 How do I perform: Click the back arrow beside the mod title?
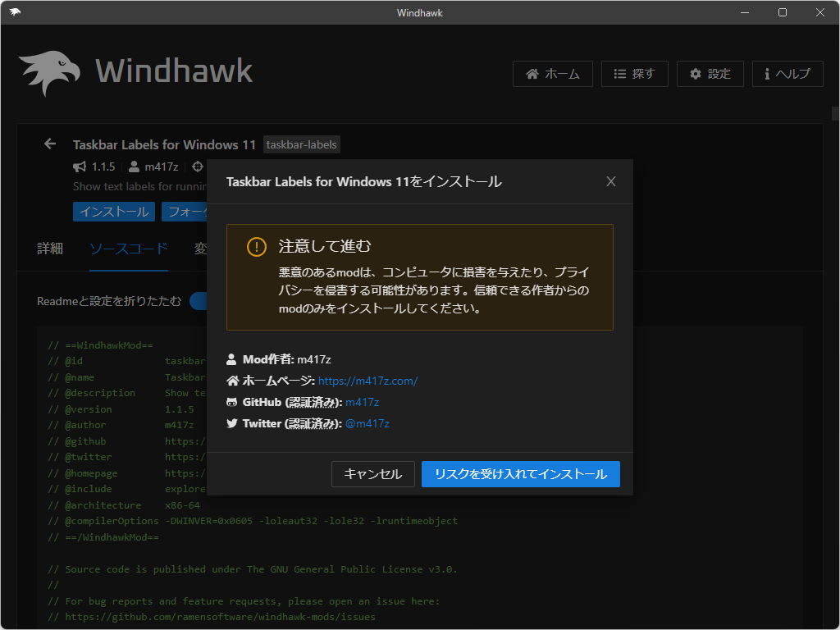(49, 144)
